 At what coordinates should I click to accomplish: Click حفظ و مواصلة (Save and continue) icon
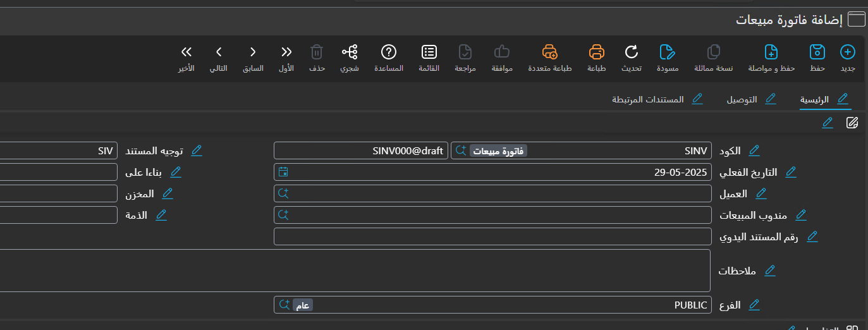point(771,52)
